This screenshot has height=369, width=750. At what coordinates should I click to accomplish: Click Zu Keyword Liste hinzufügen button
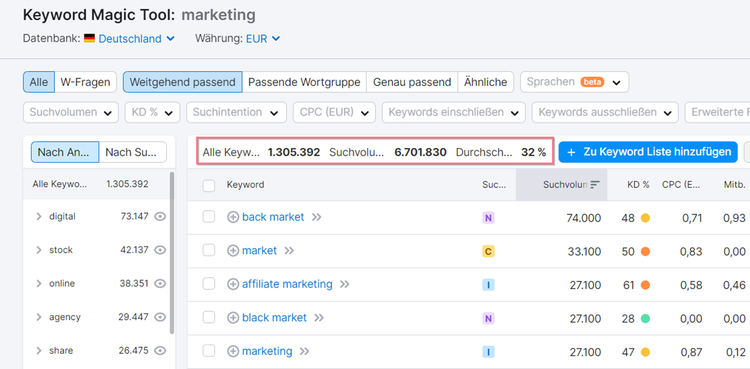pyautogui.click(x=648, y=152)
